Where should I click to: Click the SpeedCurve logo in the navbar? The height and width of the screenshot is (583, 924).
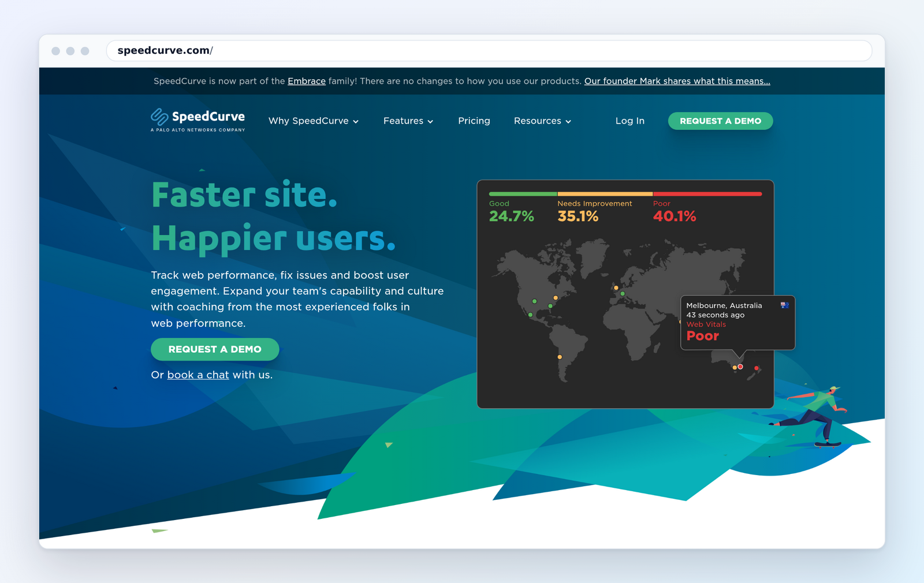point(198,120)
